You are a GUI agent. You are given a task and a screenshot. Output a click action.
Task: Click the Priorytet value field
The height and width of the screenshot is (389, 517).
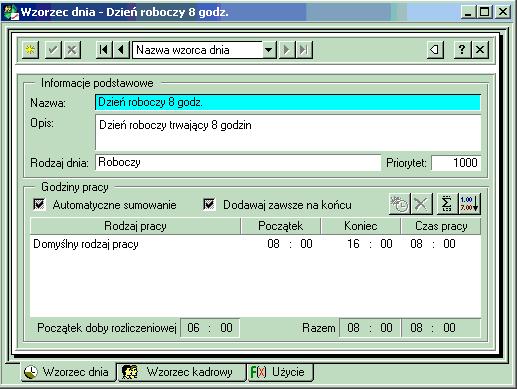pos(456,163)
